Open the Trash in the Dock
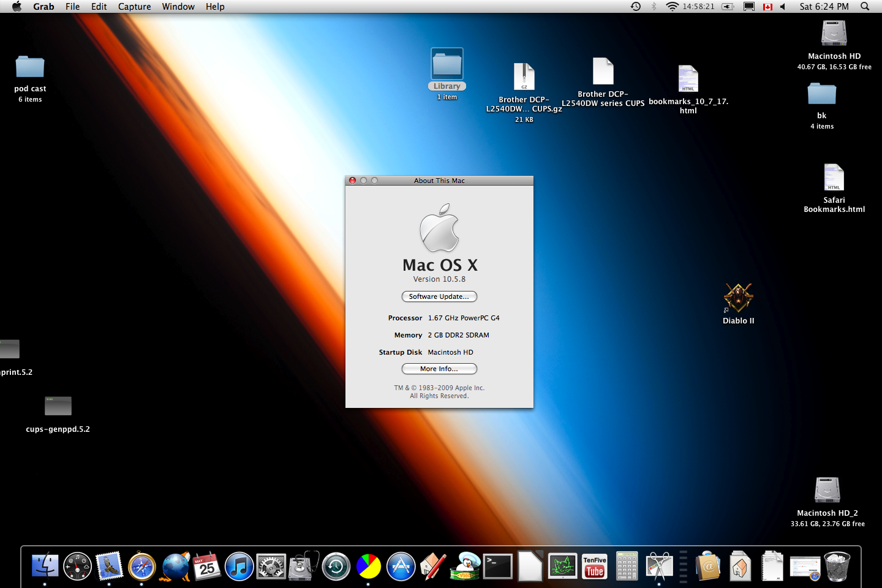Image resolution: width=882 pixels, height=588 pixels. pos(837,566)
